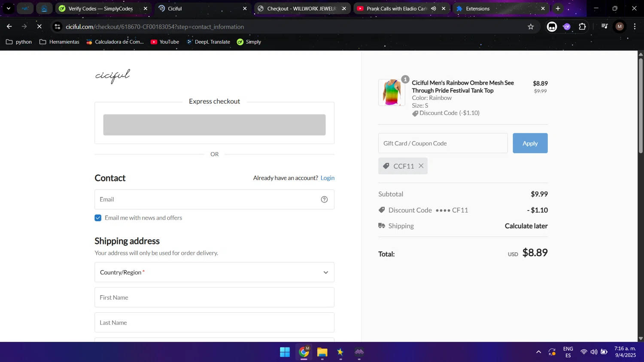Screen dimensions: 644x362
Task: Mute the Prank Calls tab audio icon
Action: (x=434, y=9)
